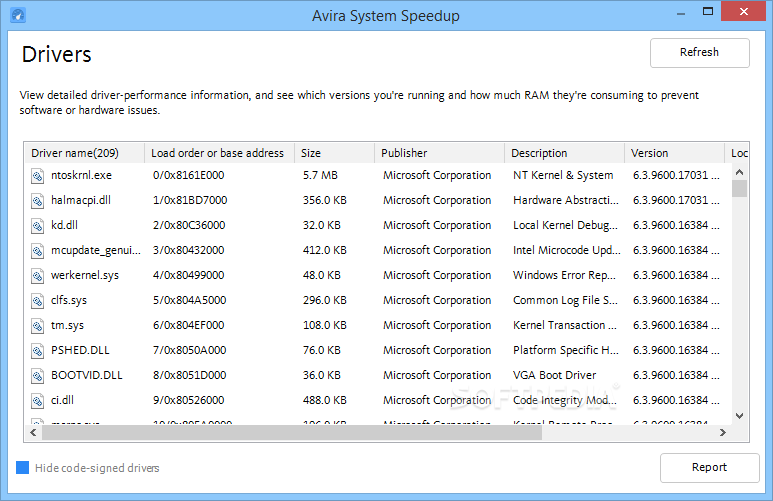
Task: Click the vertical scrollbar down arrow
Action: click(739, 416)
